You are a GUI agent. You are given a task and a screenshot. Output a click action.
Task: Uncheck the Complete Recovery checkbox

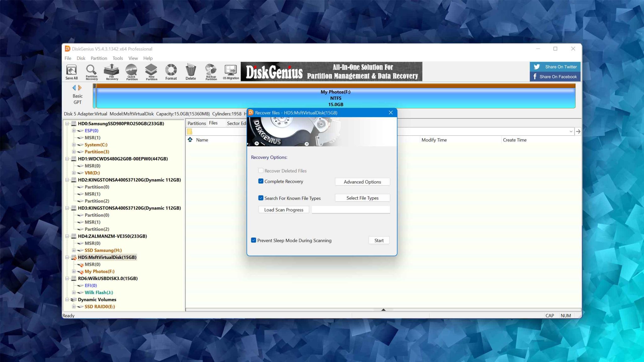coord(261,181)
